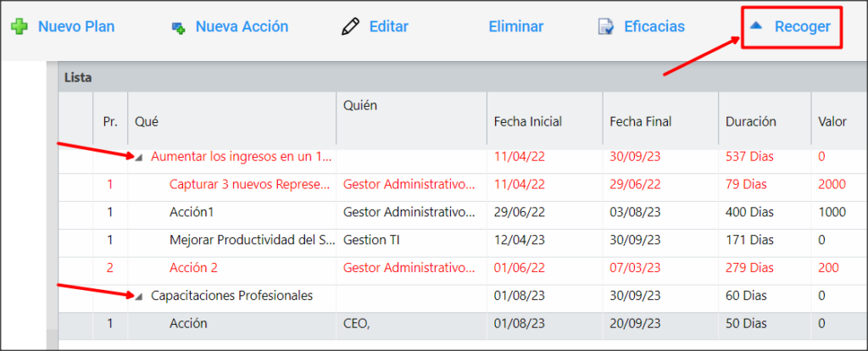Click the 29/06/22 end date of Capturar row
Viewport: 868px width, 351px height.
pos(635,185)
